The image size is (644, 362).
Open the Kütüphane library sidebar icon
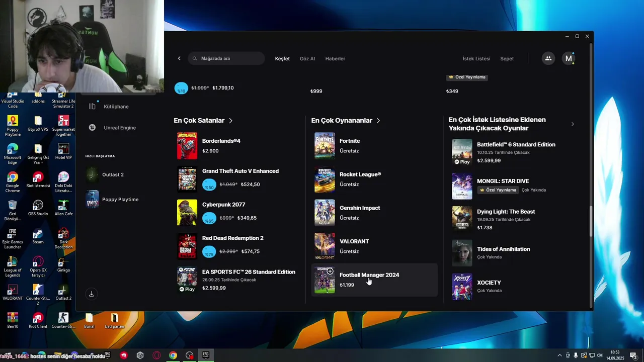92,107
